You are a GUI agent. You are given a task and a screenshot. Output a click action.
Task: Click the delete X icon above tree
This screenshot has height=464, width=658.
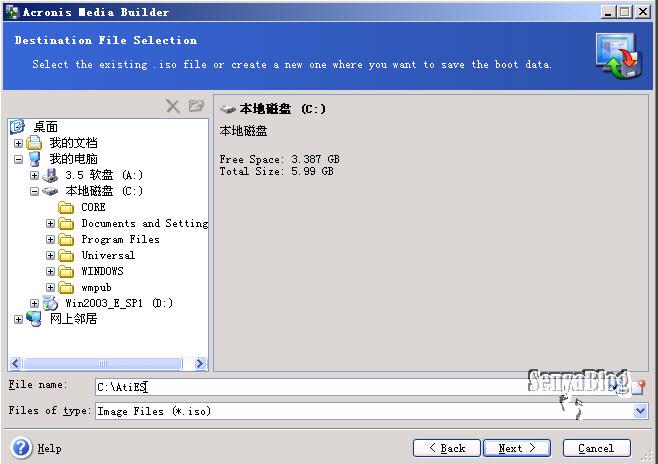[172, 106]
